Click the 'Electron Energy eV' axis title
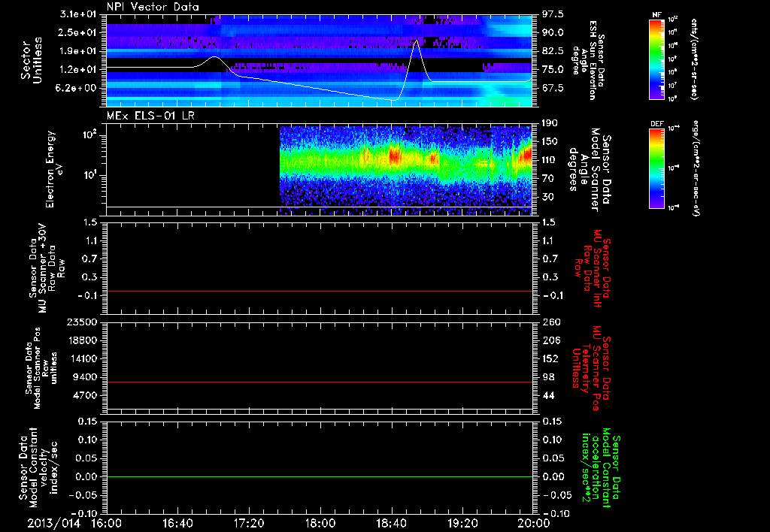This screenshot has height=532, width=770. click(54, 169)
